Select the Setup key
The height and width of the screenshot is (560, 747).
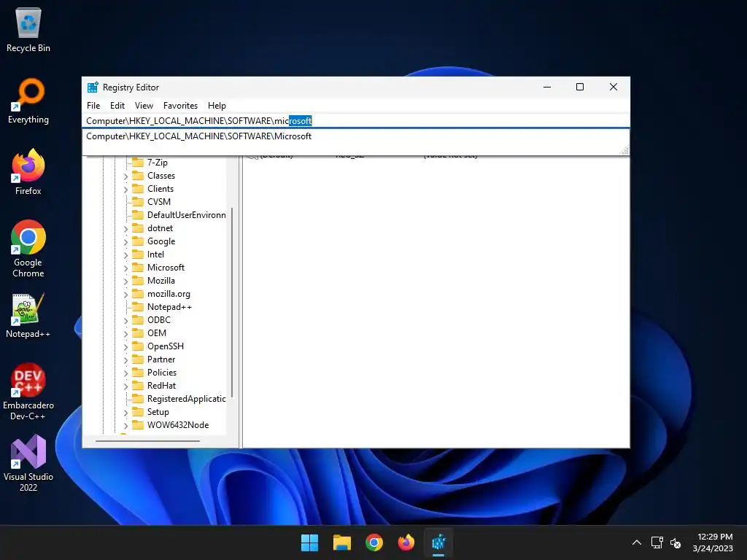pyautogui.click(x=158, y=412)
